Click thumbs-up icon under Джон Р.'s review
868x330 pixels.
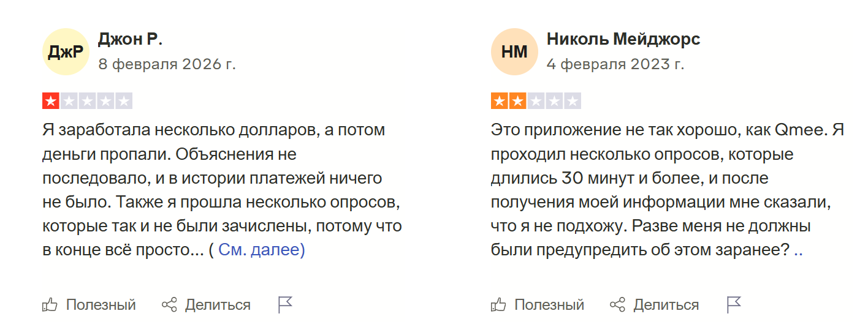(50, 305)
